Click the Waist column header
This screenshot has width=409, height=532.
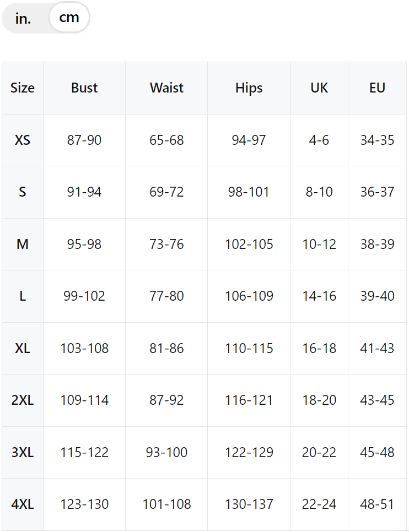pos(166,88)
